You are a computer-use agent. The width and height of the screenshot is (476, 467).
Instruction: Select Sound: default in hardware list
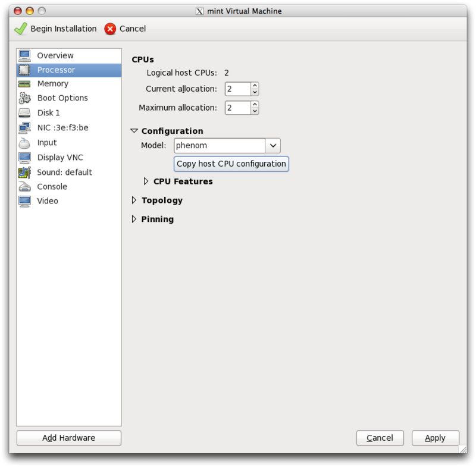tap(69, 173)
